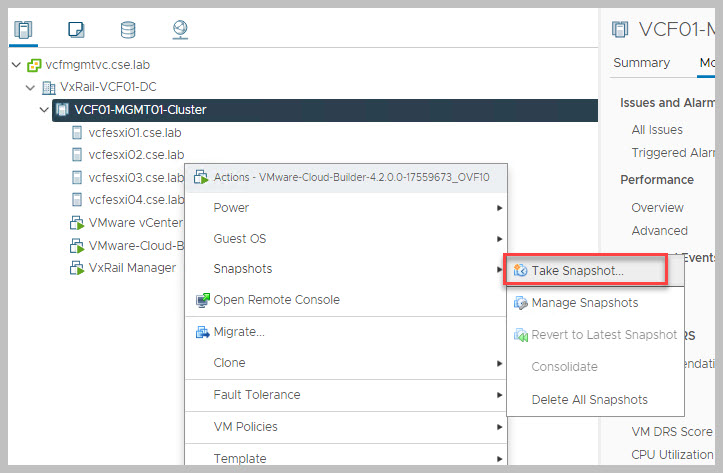Open Triggered Alarms in Issues section

click(x=673, y=153)
